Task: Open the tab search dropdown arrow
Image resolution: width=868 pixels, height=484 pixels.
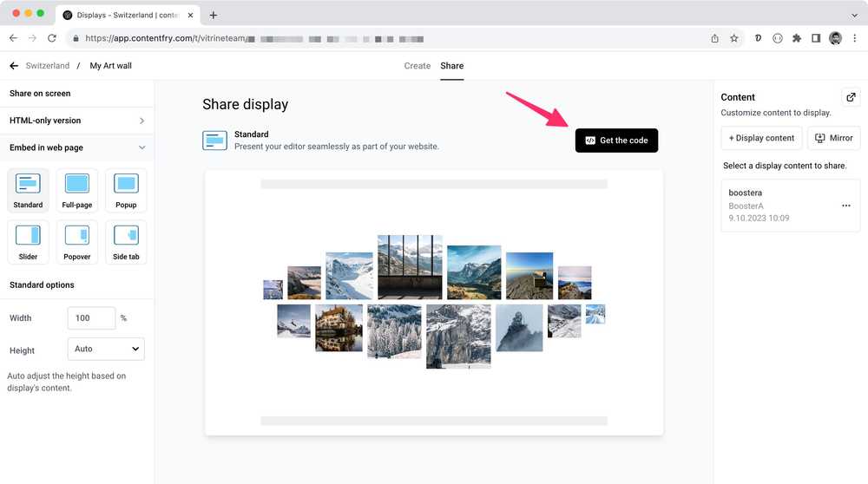Action: click(x=854, y=16)
